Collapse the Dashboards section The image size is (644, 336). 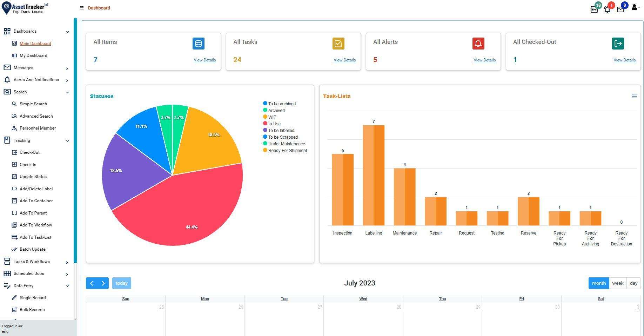pyautogui.click(x=67, y=31)
